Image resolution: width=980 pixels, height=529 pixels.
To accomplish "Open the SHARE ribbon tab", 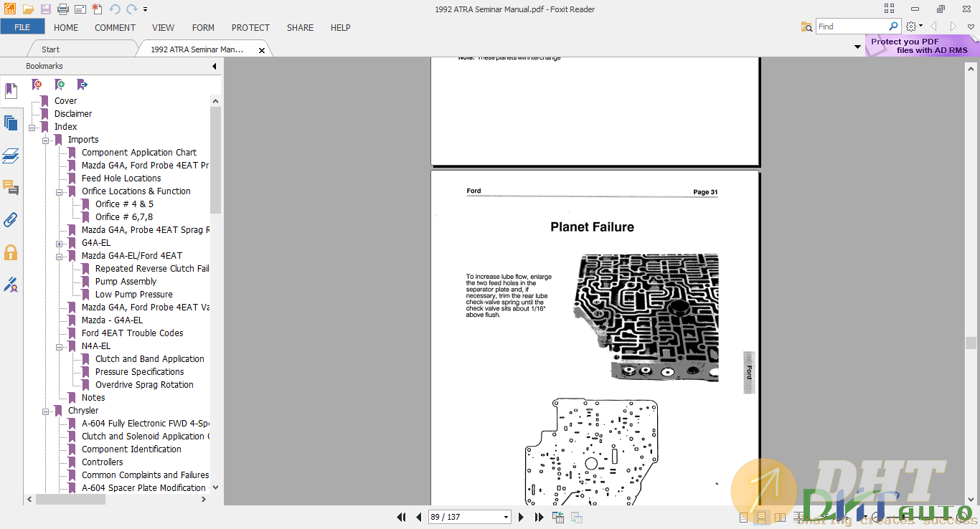I will 300,27.
